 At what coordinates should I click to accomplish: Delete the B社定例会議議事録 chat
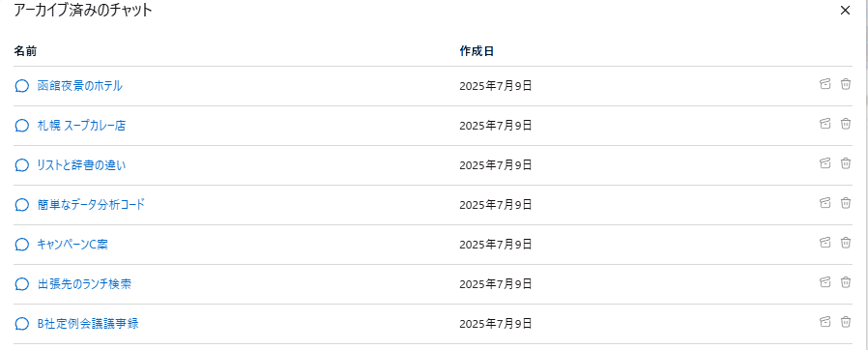click(846, 322)
